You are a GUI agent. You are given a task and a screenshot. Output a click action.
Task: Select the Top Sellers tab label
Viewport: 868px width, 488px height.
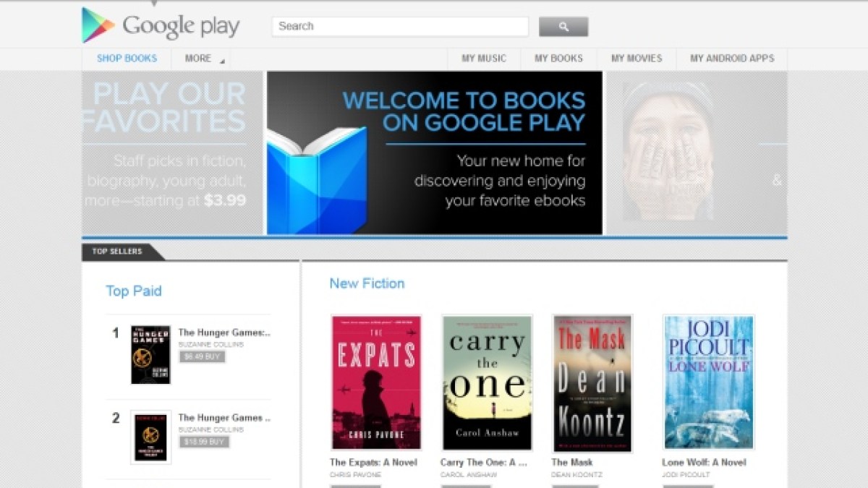(117, 252)
